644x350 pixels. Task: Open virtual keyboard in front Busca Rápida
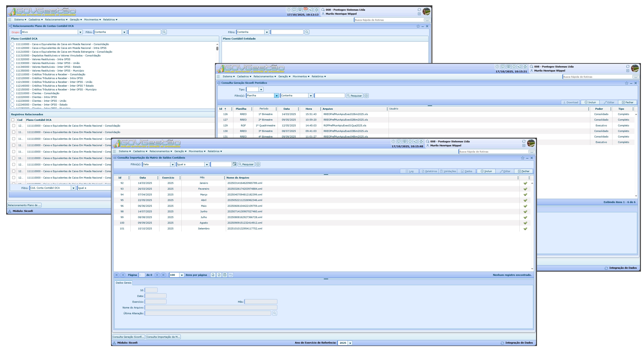[532, 151]
